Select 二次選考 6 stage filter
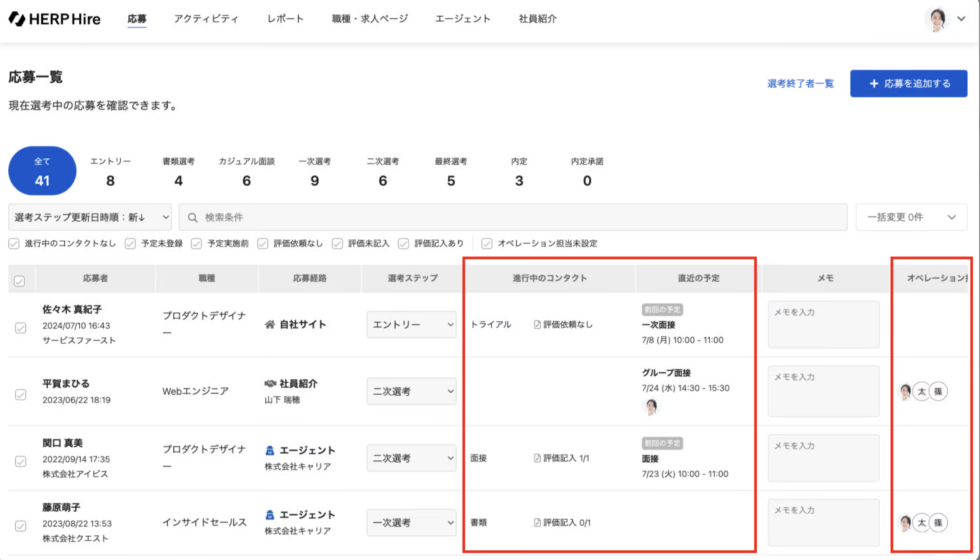 click(x=383, y=171)
